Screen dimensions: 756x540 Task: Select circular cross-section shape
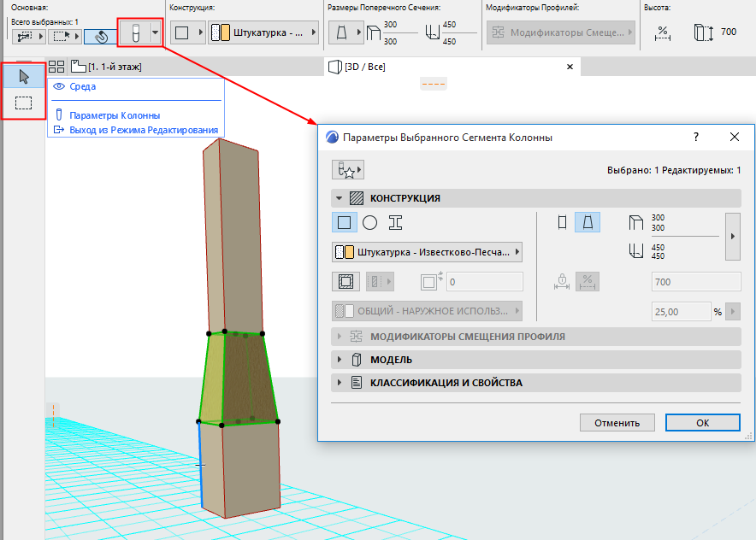tap(369, 223)
